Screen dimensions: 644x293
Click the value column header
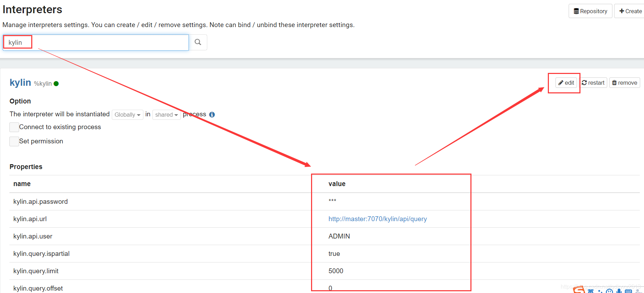pyautogui.click(x=337, y=184)
